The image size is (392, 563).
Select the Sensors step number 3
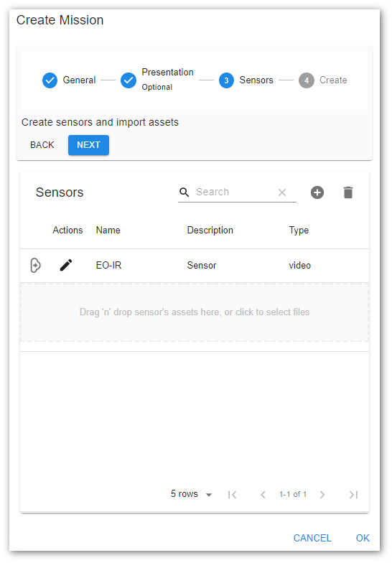pyautogui.click(x=246, y=80)
